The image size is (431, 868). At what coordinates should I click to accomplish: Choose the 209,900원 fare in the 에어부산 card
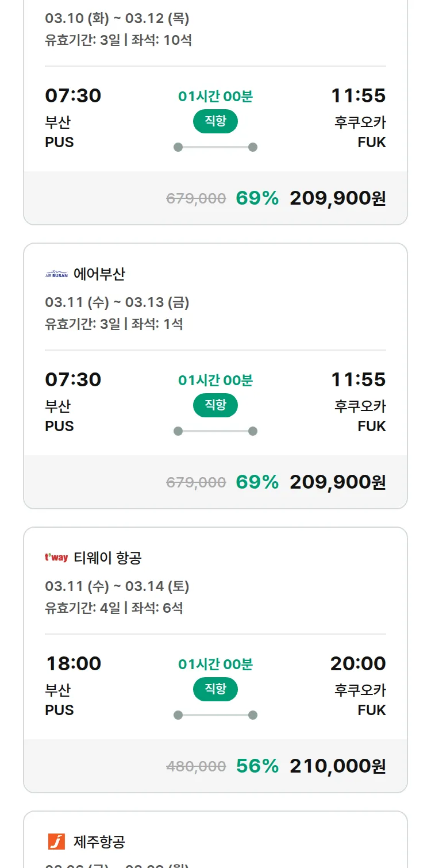tap(337, 482)
